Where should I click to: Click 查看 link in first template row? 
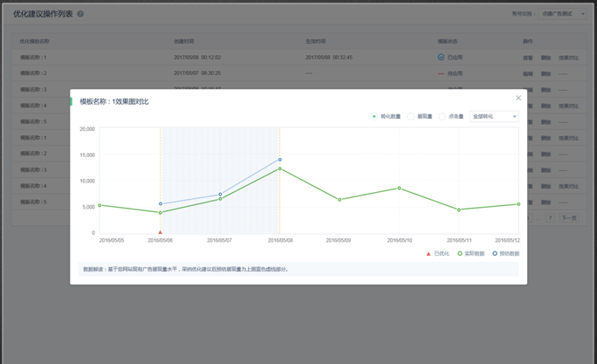[x=527, y=58]
